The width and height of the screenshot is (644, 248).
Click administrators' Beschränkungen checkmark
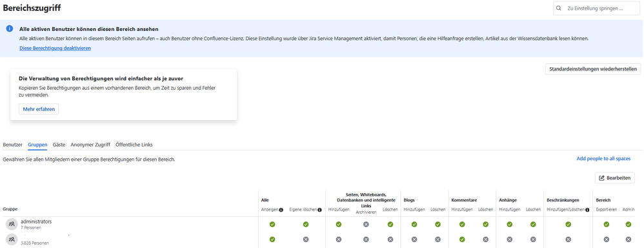tap(568, 224)
